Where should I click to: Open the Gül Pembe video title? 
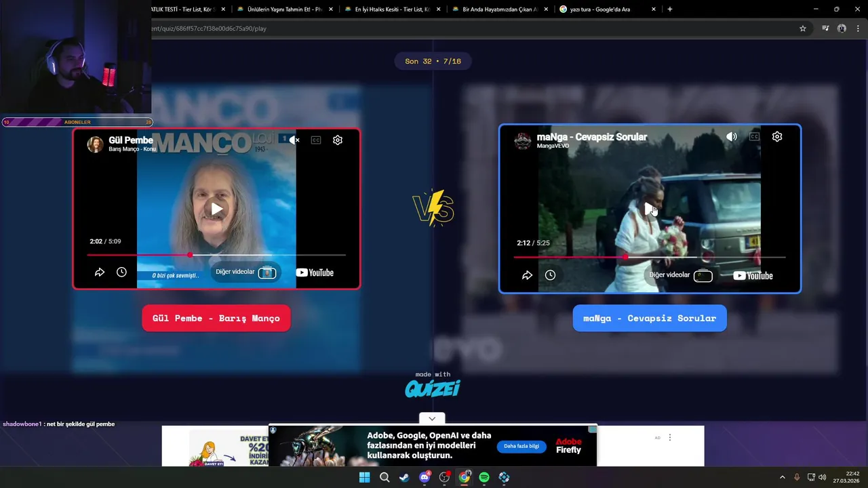click(x=131, y=140)
